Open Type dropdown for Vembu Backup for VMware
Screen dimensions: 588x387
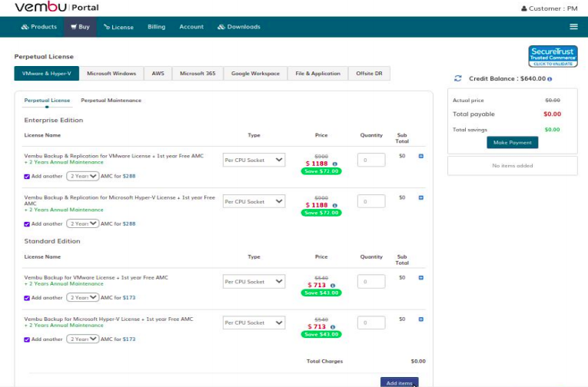coord(254,282)
